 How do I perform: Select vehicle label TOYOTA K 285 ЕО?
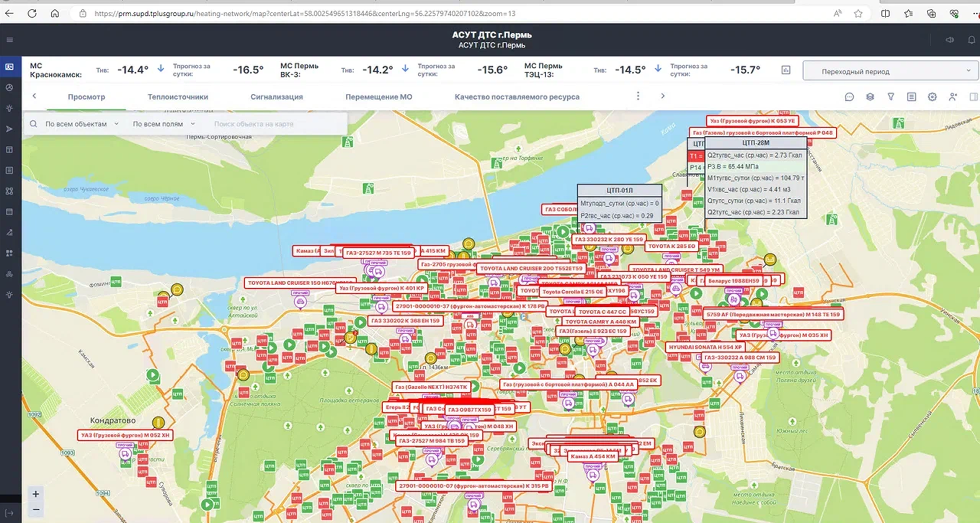click(671, 246)
